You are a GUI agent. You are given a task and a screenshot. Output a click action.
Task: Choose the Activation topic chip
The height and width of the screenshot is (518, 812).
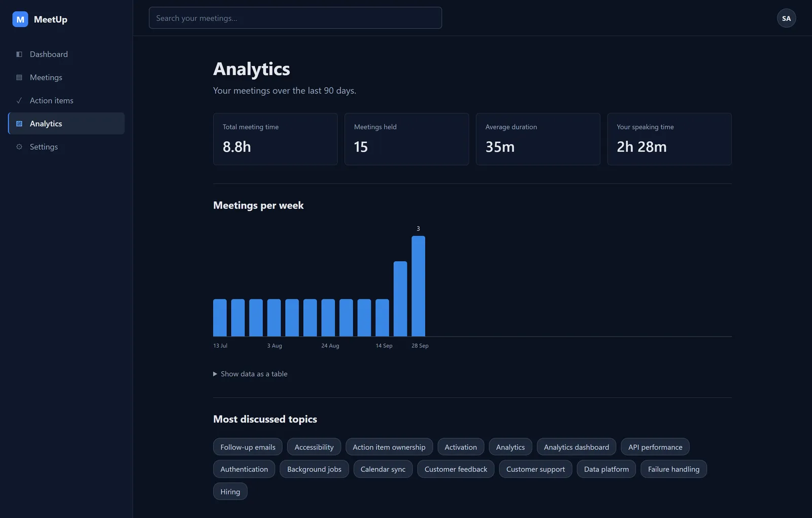[461, 447]
